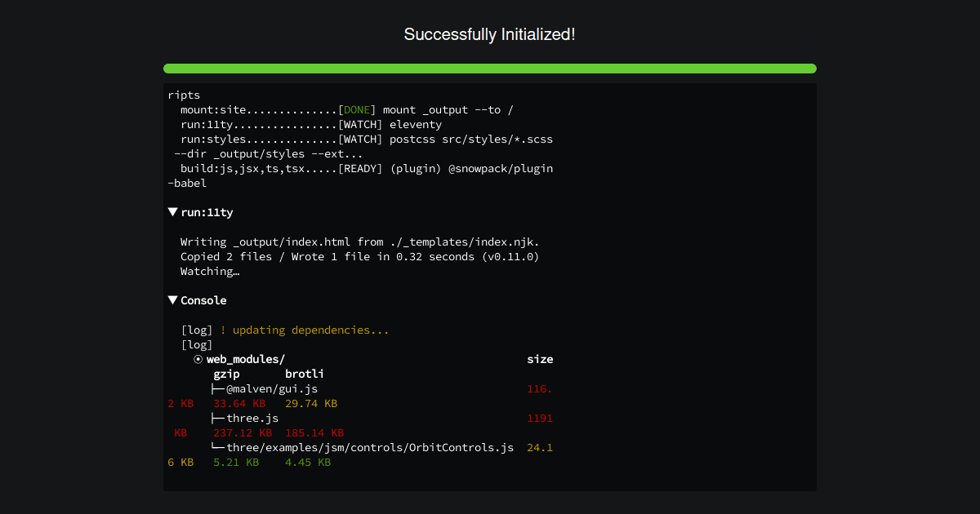Click the eleventy label after run:11ty
Image resolution: width=980 pixels, height=514 pixels.
pos(416,124)
